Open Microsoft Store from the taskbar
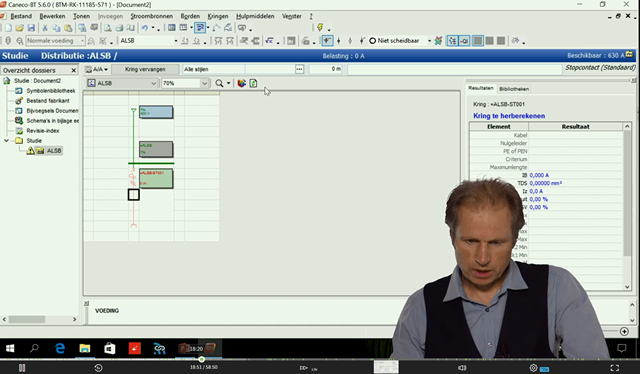 click(110, 348)
